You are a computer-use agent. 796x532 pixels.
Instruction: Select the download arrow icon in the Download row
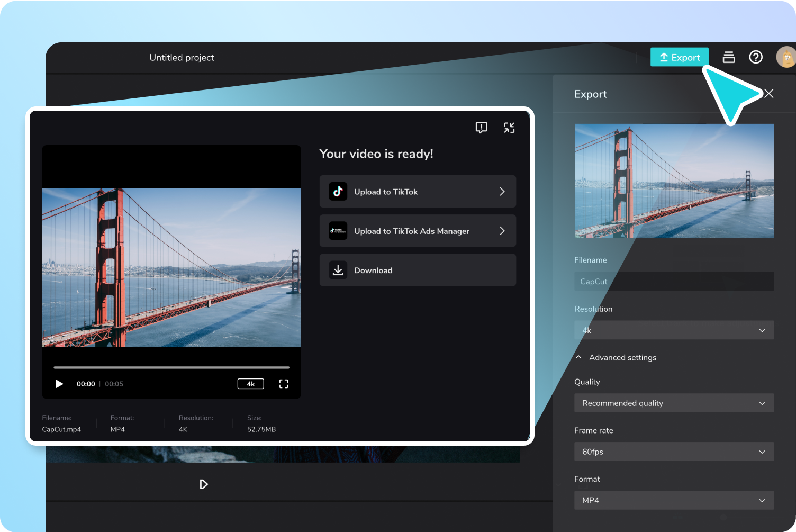[x=338, y=270]
